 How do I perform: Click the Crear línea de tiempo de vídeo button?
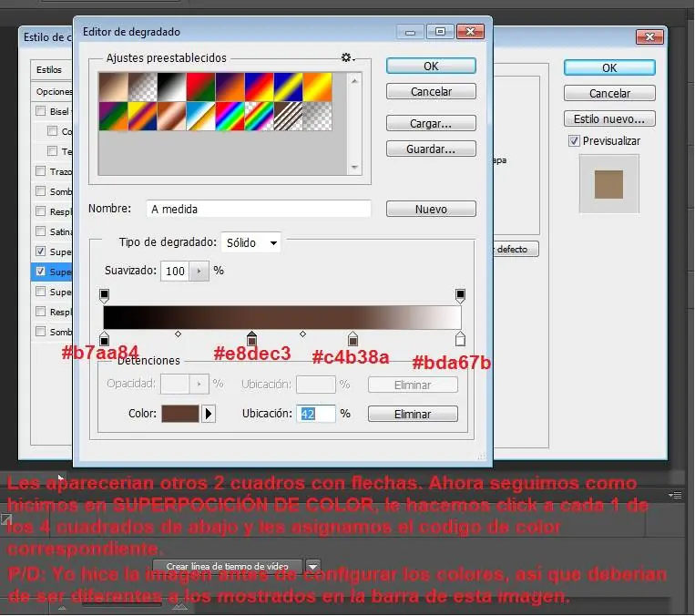tap(228, 566)
